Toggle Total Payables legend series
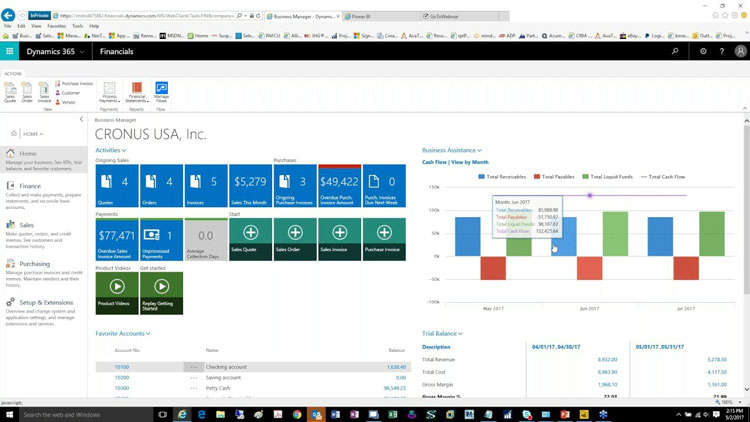Viewport: 750px width, 422px height. click(554, 177)
